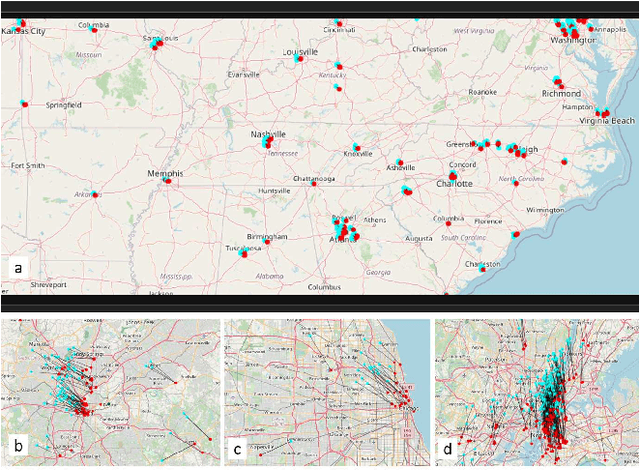The image size is (640, 470).
Task: Select the marker cluster at Nashville
Action: point(268,143)
